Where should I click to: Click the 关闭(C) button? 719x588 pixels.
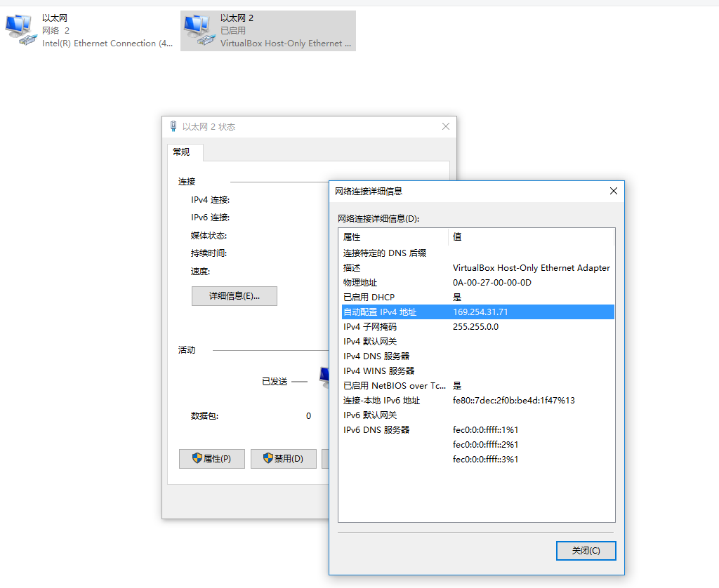586,550
